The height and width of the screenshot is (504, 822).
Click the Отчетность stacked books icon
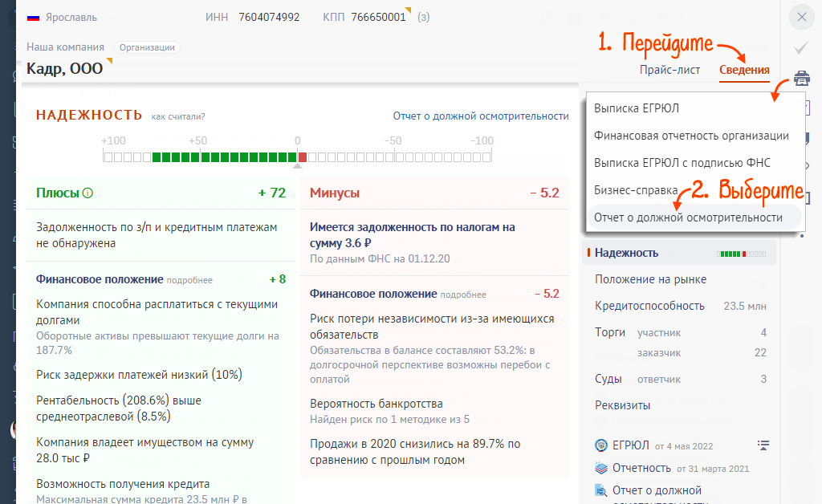600,468
